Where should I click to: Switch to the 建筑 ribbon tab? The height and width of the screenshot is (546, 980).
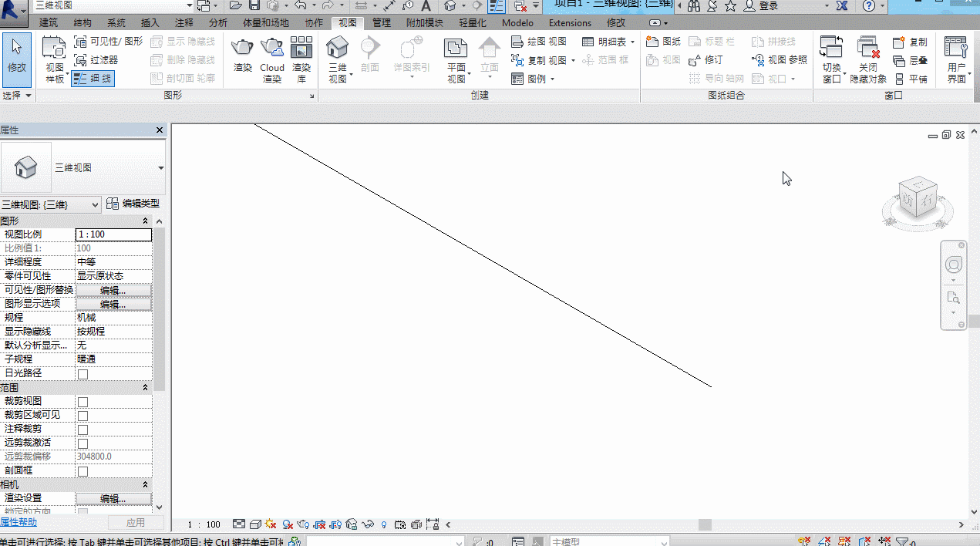[x=49, y=23]
